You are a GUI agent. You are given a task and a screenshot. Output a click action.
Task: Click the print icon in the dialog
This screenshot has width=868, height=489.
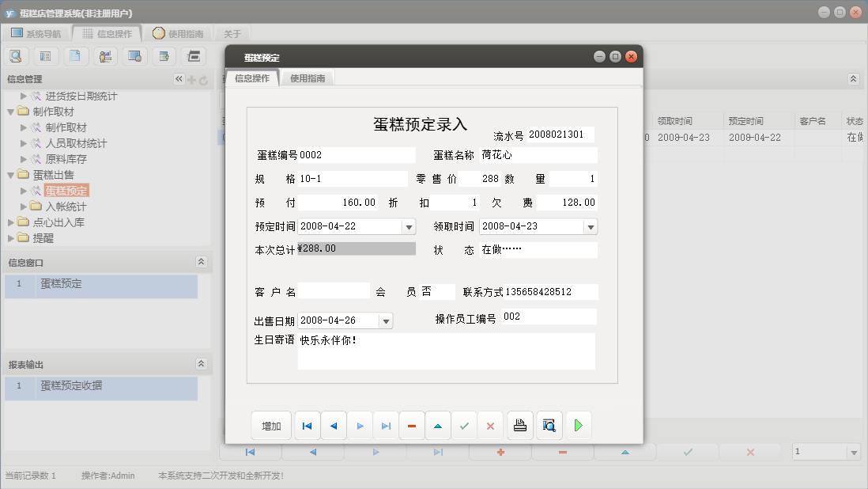pos(519,425)
